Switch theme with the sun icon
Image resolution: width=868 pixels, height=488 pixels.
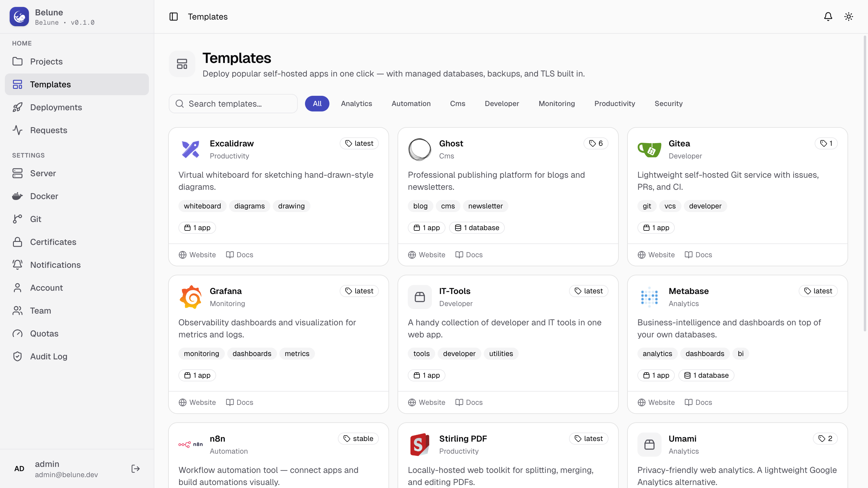pyautogui.click(x=848, y=17)
